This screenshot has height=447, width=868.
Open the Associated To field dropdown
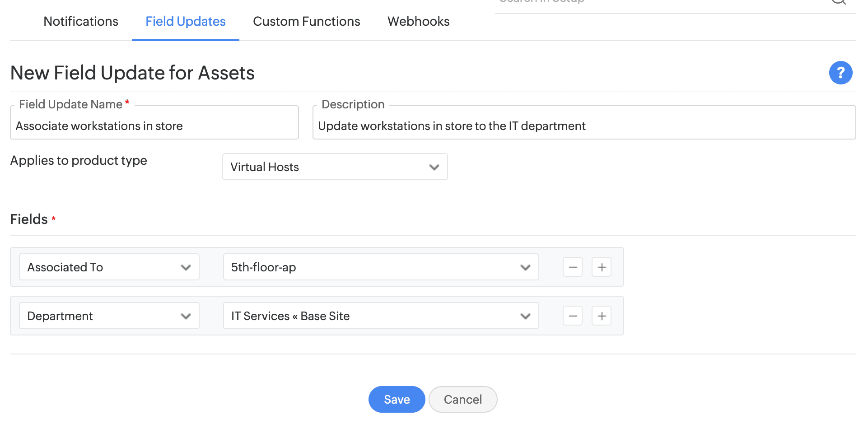point(109,267)
